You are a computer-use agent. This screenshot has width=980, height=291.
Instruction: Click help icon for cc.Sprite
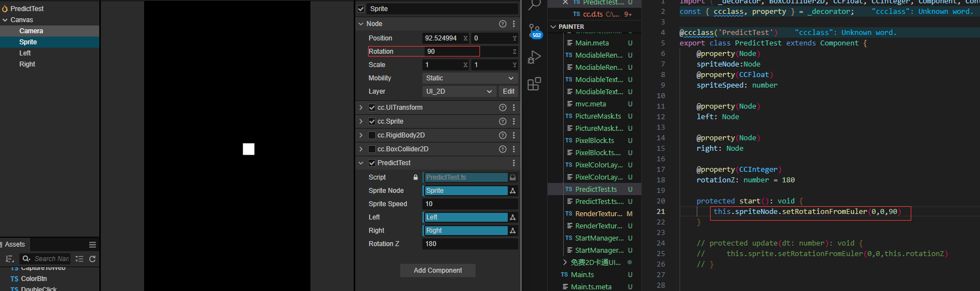503,121
